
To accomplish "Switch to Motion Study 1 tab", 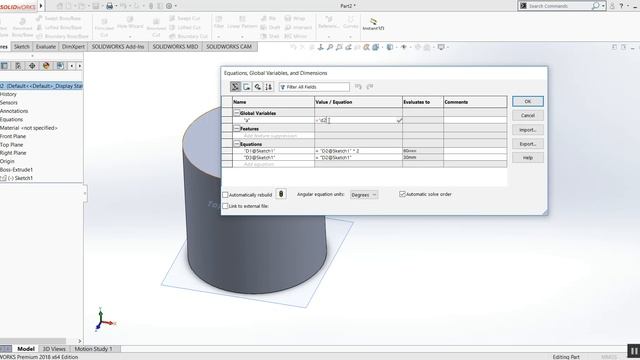I will (x=93, y=349).
